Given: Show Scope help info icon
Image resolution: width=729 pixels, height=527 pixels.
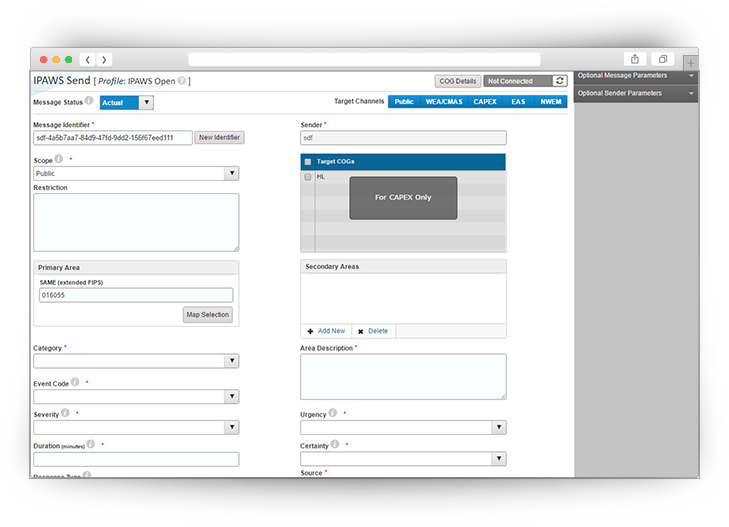Looking at the screenshot, I should (59, 159).
